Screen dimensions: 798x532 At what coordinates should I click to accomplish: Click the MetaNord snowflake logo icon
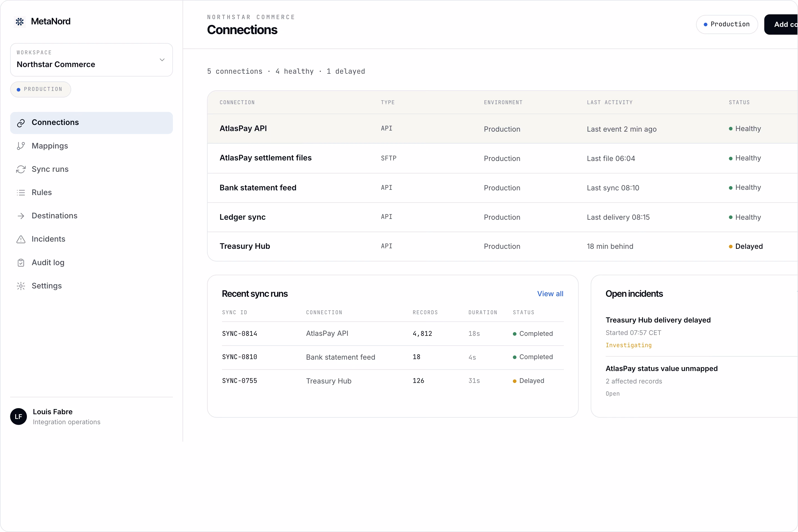(x=20, y=22)
